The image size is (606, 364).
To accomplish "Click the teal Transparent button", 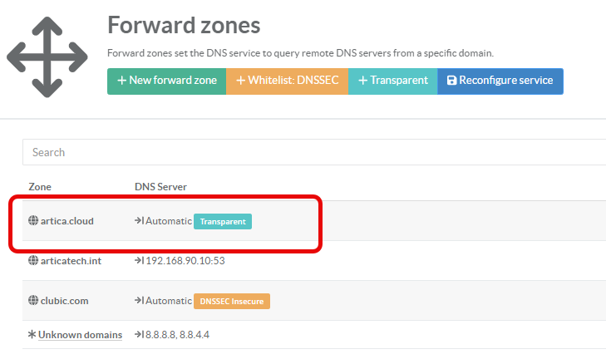I will 392,81.
